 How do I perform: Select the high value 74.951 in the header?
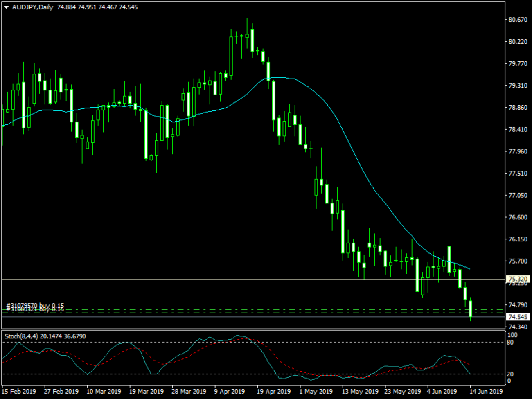(x=87, y=7)
